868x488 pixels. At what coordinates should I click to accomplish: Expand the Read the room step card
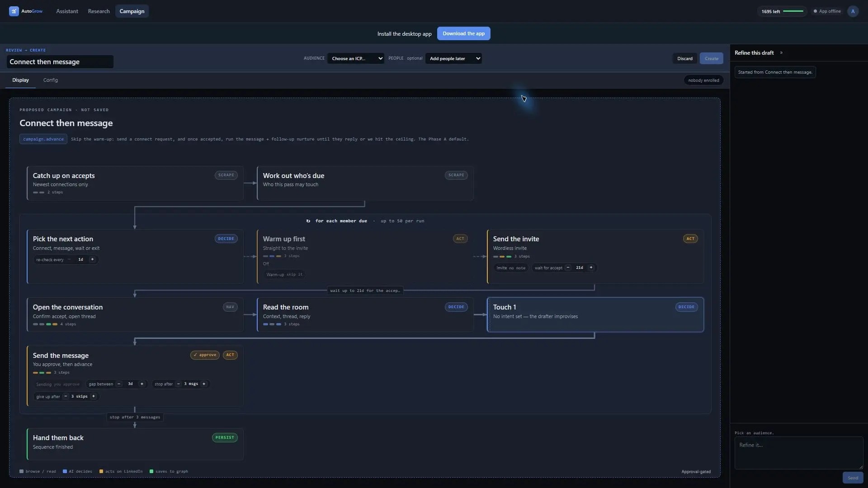point(365,314)
